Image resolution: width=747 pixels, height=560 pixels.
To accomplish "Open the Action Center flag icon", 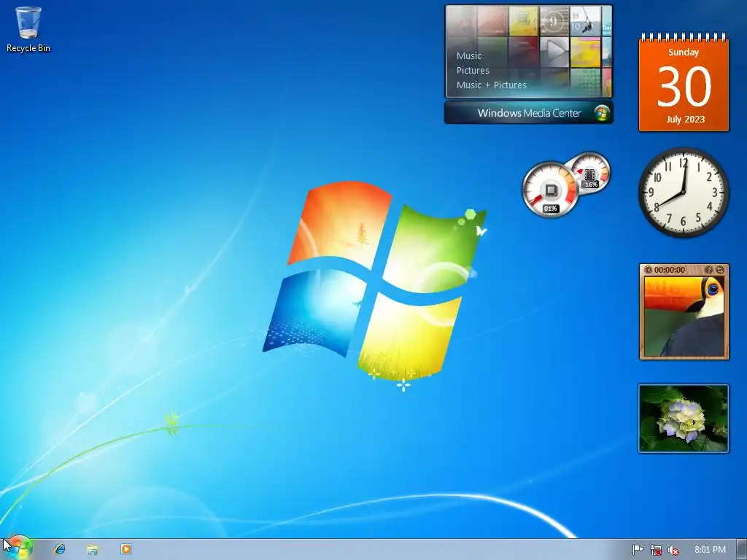I will tap(638, 550).
